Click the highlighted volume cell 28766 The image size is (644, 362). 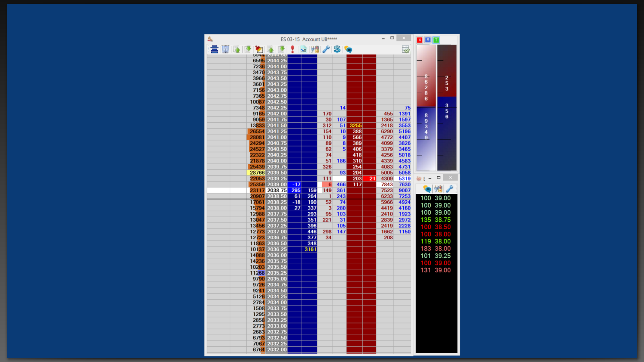pyautogui.click(x=256, y=173)
